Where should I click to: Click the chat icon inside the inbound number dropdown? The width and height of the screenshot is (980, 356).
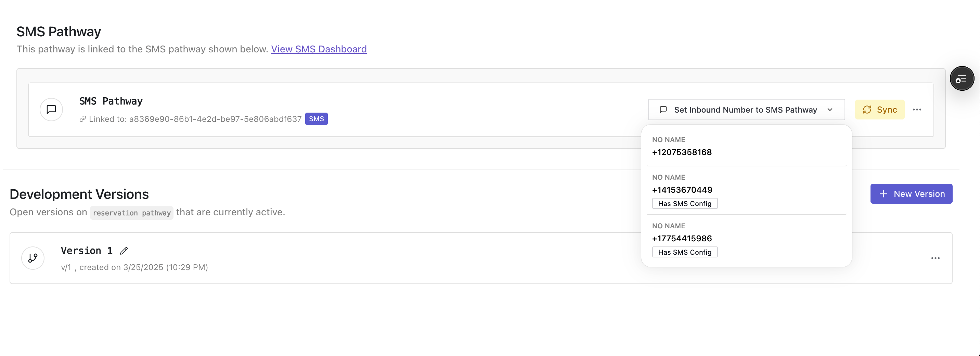663,110
